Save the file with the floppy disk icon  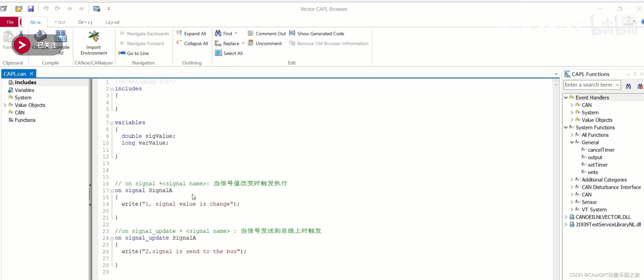pyautogui.click(x=31, y=9)
